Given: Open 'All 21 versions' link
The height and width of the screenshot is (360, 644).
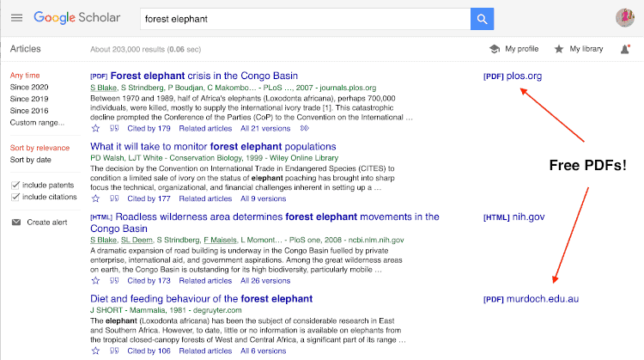Looking at the screenshot, I should pos(265,128).
